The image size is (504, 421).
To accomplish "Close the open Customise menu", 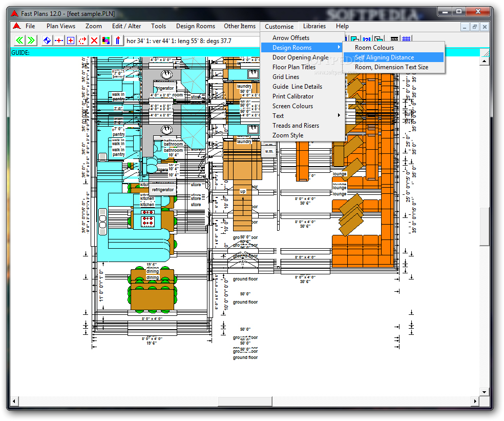I will (279, 26).
